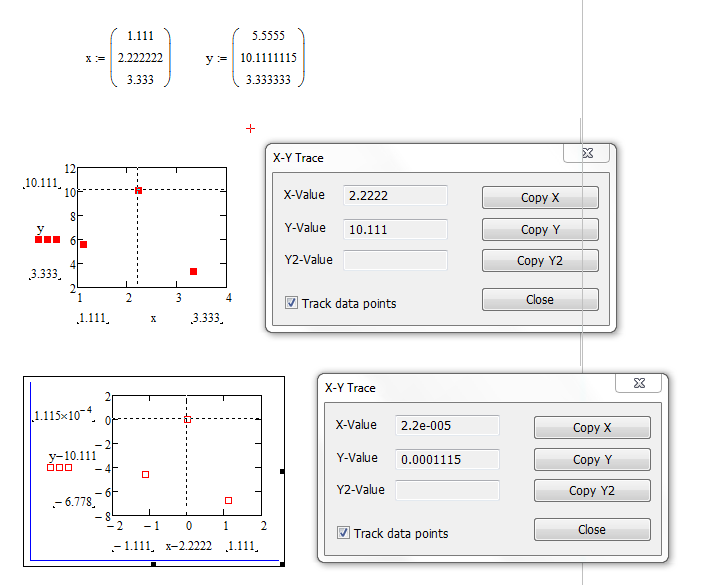Click Copy Y in upper X-Y Trace dialog

click(x=540, y=229)
